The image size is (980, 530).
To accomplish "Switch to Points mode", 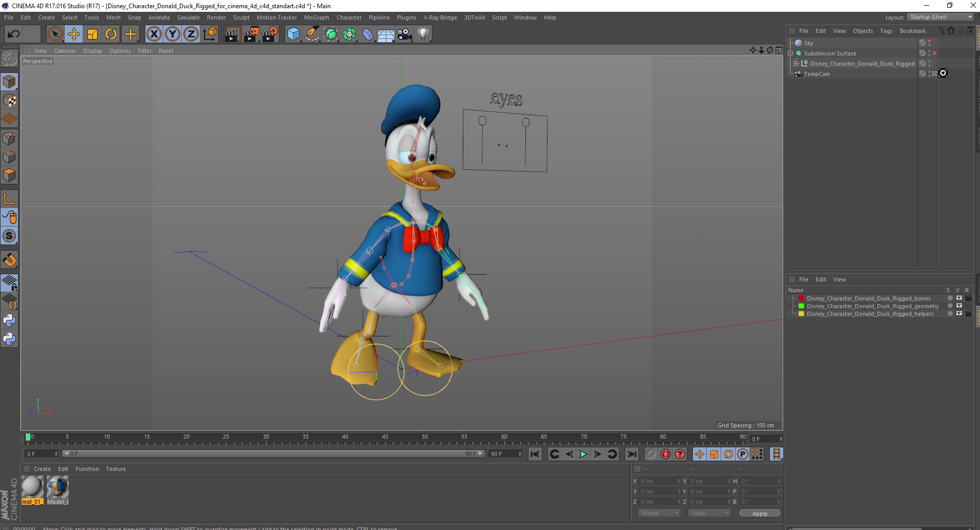I will click(x=9, y=138).
